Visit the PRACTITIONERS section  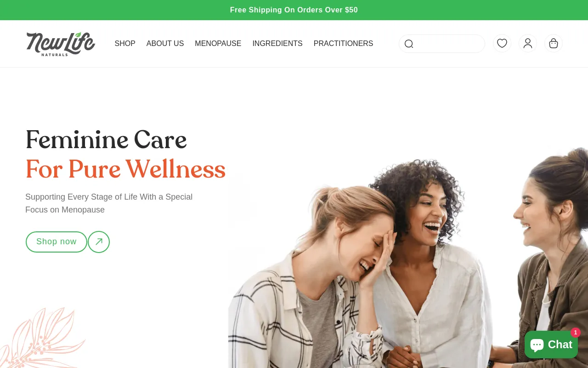pos(343,44)
